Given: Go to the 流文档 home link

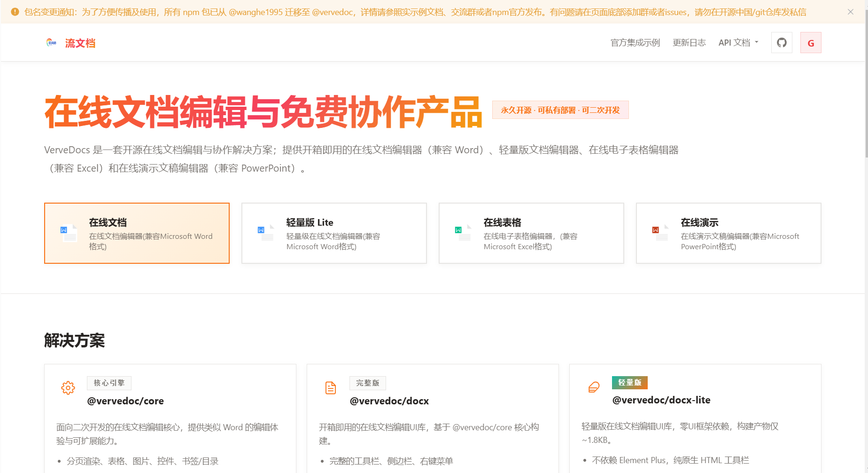Looking at the screenshot, I should (80, 43).
